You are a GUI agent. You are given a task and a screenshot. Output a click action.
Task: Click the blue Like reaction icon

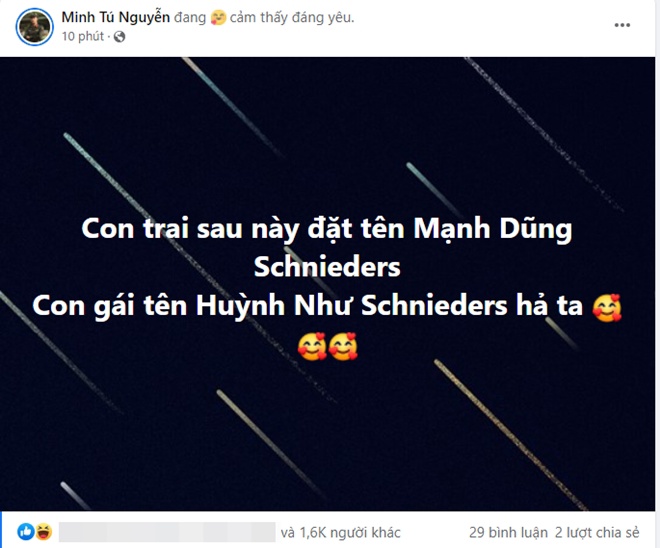click(x=26, y=532)
